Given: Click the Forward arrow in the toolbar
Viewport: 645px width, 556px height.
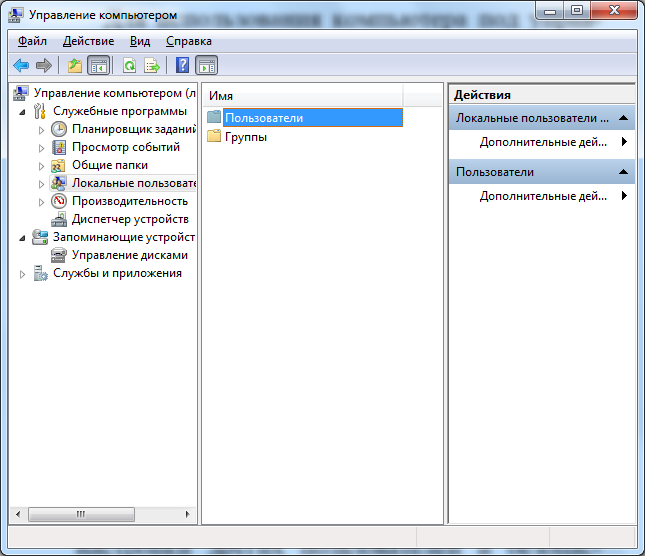Looking at the screenshot, I should tap(44, 65).
